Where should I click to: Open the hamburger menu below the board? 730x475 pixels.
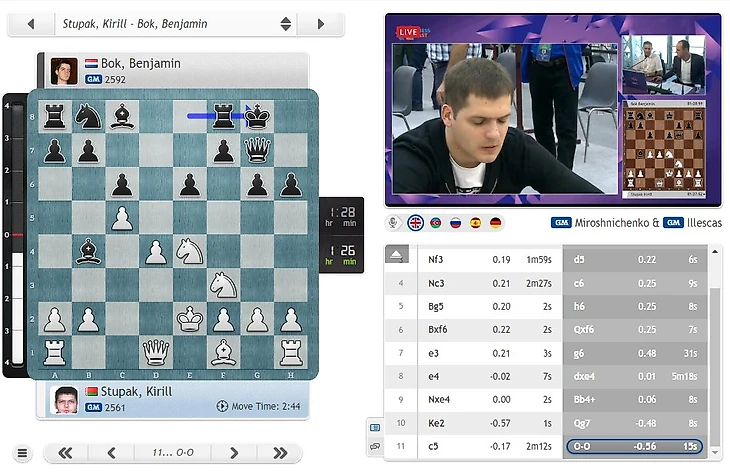tap(22, 453)
